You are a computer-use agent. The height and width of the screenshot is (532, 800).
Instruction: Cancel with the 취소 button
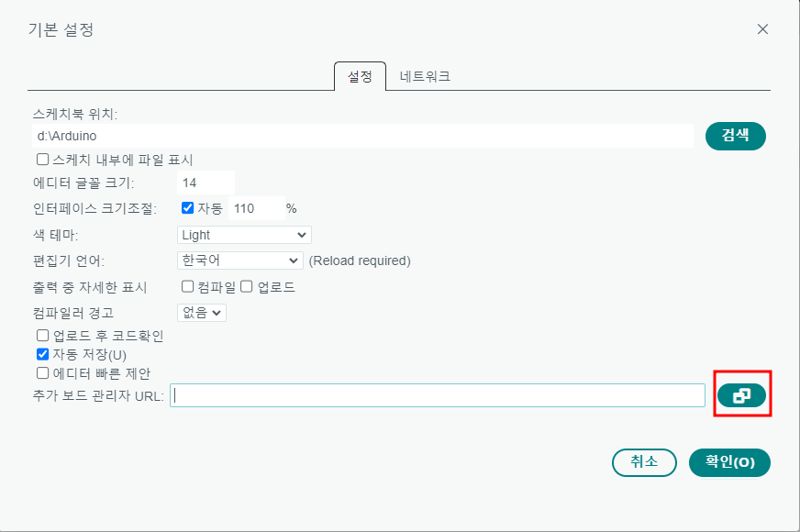click(644, 462)
